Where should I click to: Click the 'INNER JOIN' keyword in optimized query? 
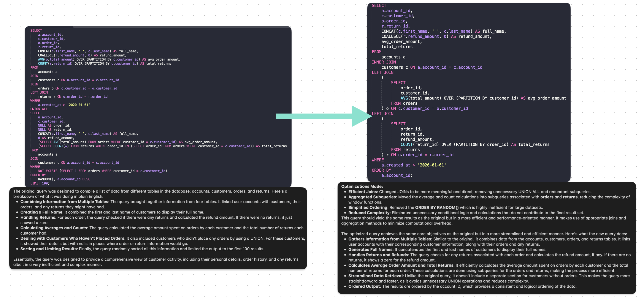[x=384, y=62]
